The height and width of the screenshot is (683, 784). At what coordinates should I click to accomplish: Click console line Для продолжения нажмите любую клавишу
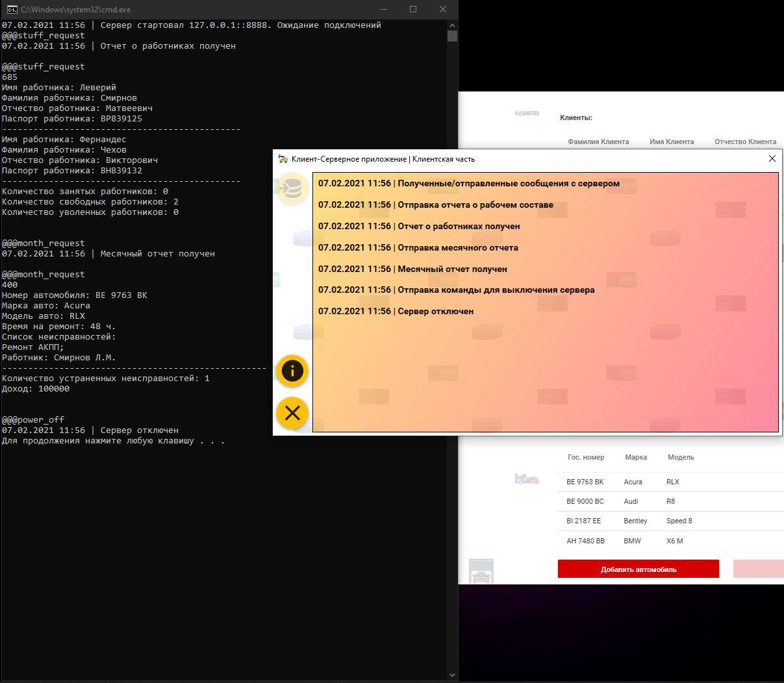[x=113, y=441]
